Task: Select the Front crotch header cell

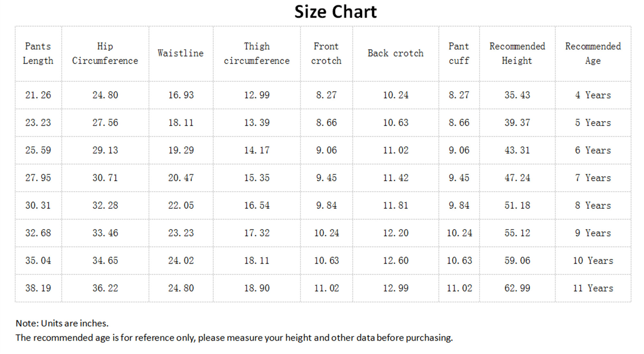Action: point(326,53)
